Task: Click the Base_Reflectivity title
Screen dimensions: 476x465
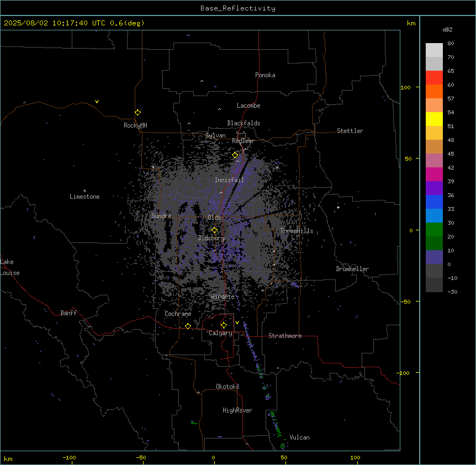Action: (238, 8)
